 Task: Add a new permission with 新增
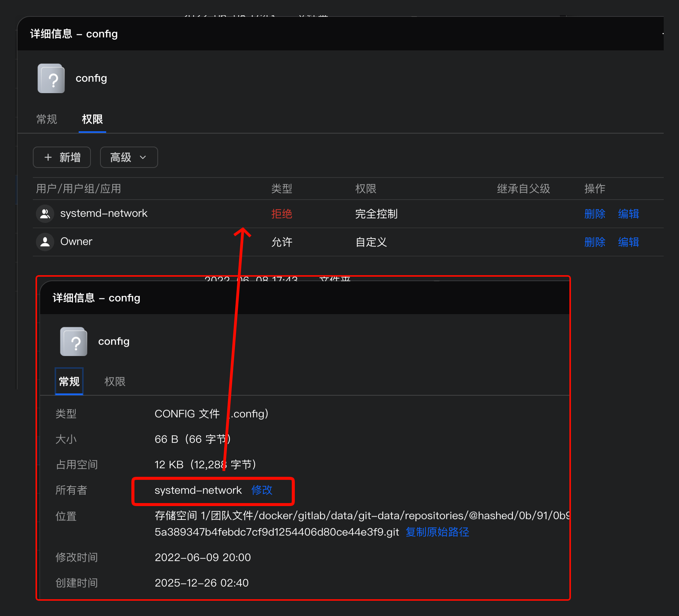coord(62,157)
